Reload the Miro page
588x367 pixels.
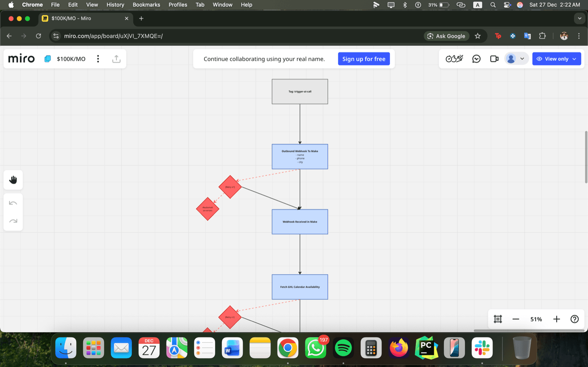38,36
